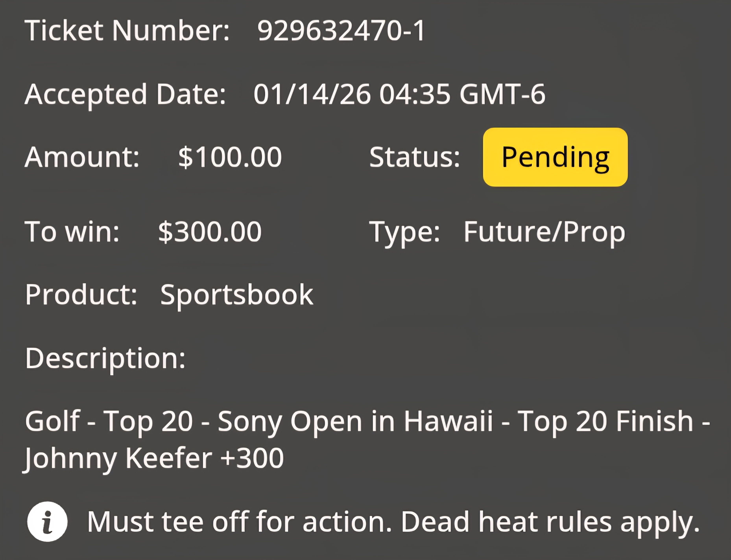Click the $100.00 amount value
731x560 pixels.
(230, 157)
